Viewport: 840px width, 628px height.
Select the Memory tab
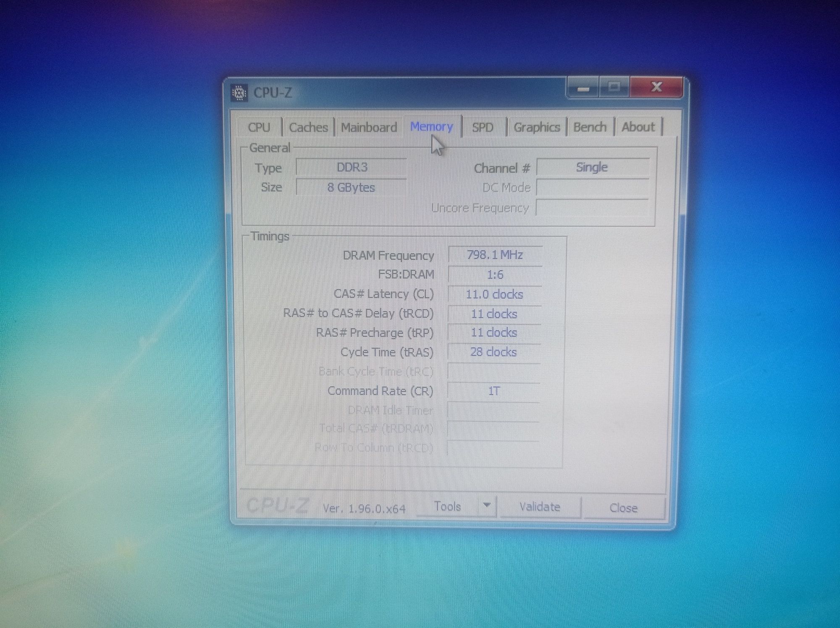[432, 126]
